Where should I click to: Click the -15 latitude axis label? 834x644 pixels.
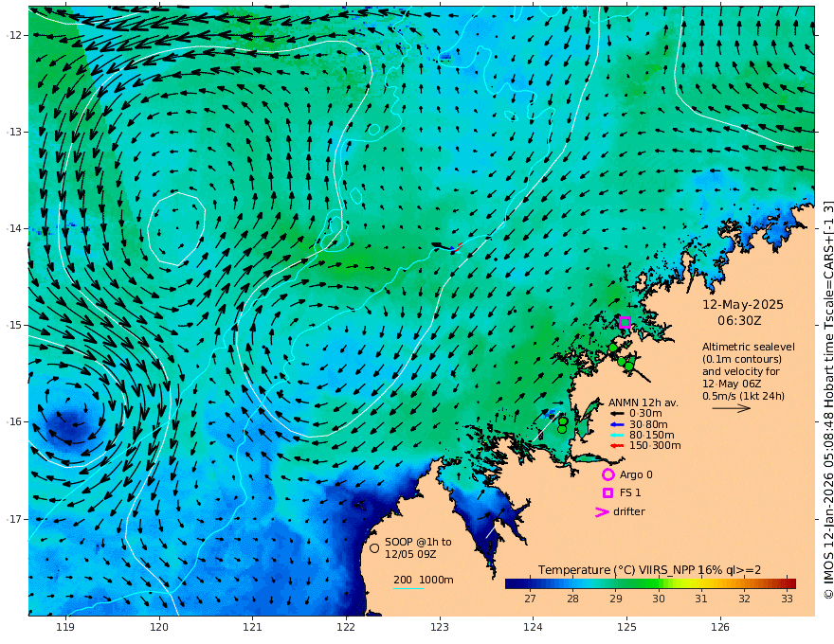(x=14, y=325)
